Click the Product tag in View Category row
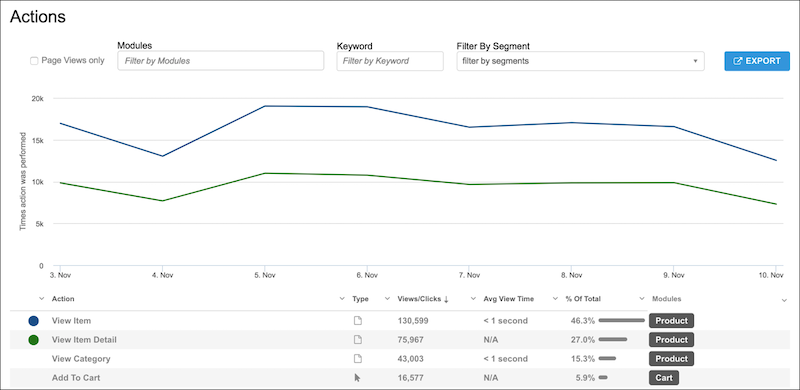 (x=671, y=359)
